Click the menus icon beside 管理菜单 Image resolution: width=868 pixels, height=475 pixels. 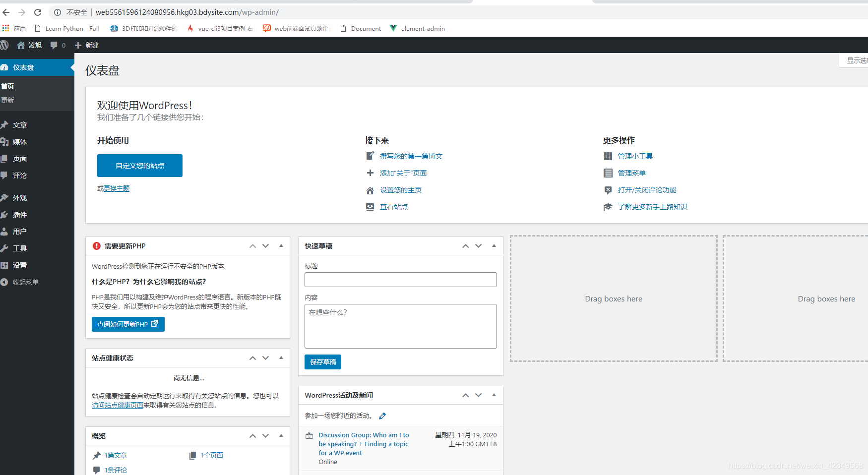608,173
